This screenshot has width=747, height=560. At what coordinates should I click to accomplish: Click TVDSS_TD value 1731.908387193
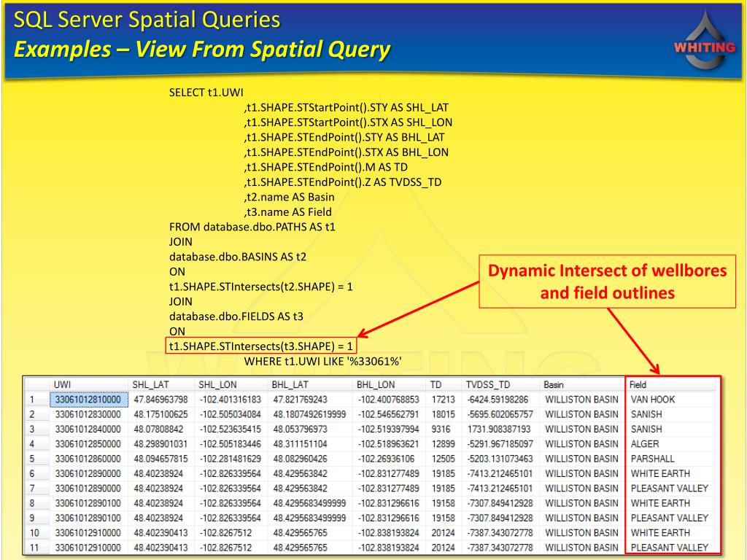(499, 429)
